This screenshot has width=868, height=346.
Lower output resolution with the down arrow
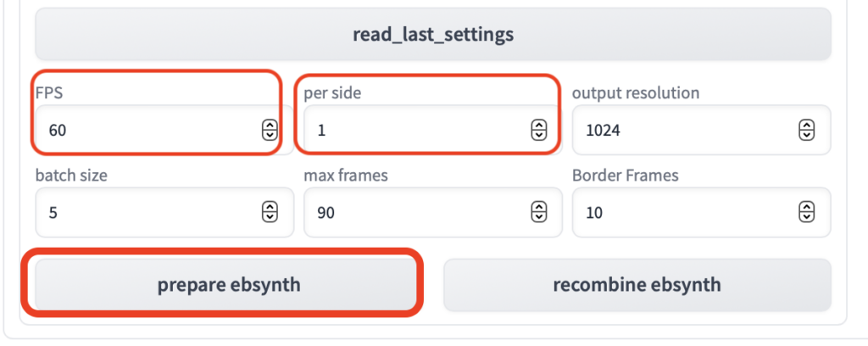(x=807, y=135)
